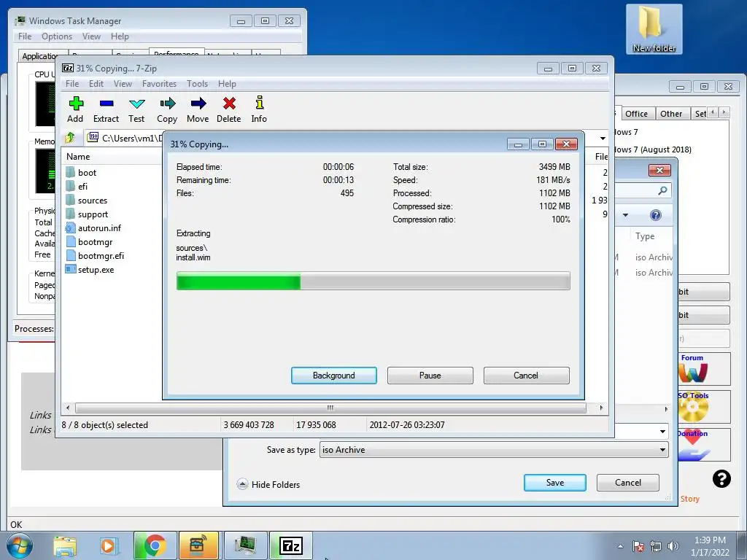This screenshot has height=560, width=747.
Task: Open the Tools menu in 7-Zip
Action: point(197,83)
